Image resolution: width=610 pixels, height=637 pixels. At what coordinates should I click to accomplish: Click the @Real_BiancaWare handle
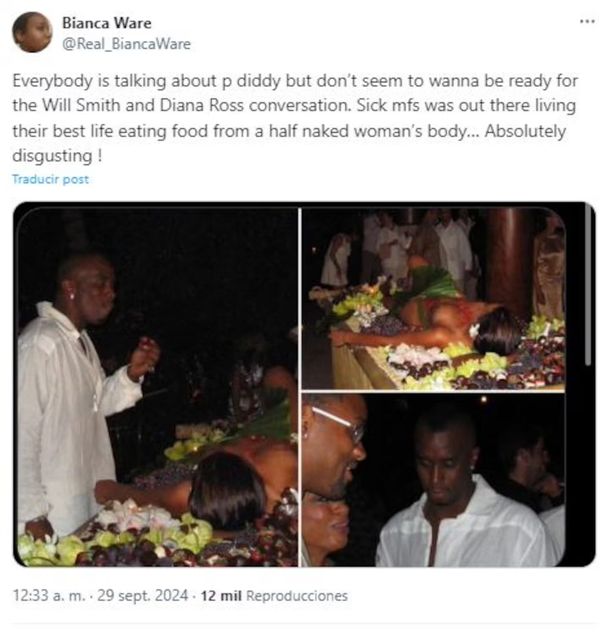coord(126,44)
